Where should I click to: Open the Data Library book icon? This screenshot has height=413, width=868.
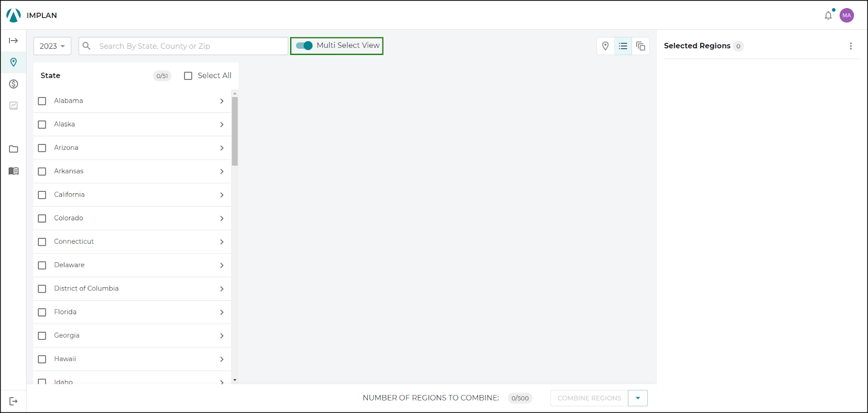tap(14, 171)
